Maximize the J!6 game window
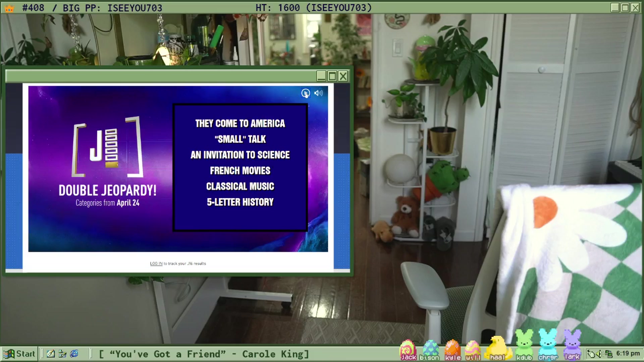This screenshot has width=644, height=362. (x=332, y=76)
